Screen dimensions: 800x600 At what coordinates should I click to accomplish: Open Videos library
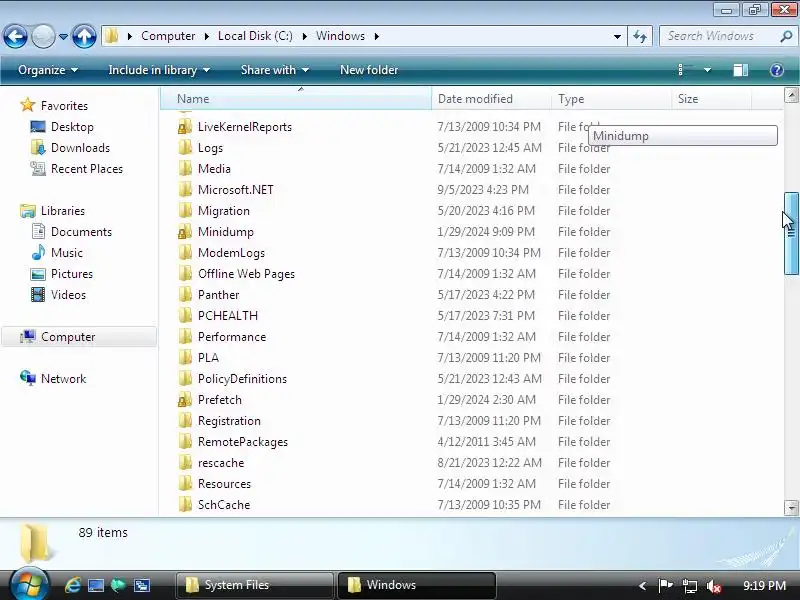tap(68, 295)
